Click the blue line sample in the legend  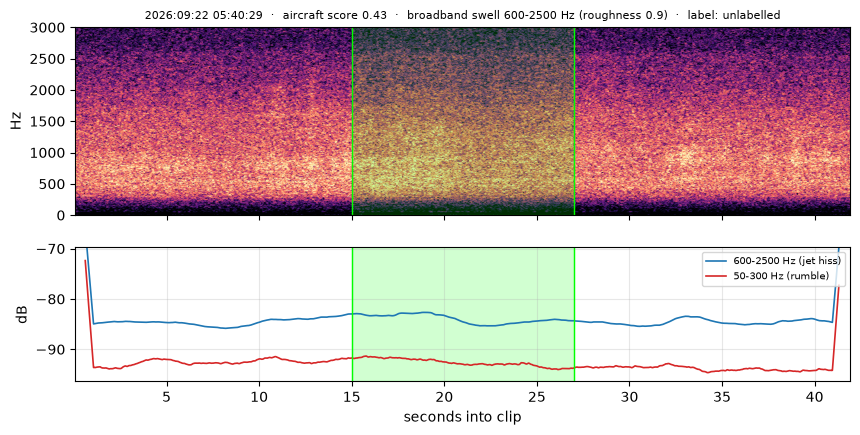pos(716,261)
